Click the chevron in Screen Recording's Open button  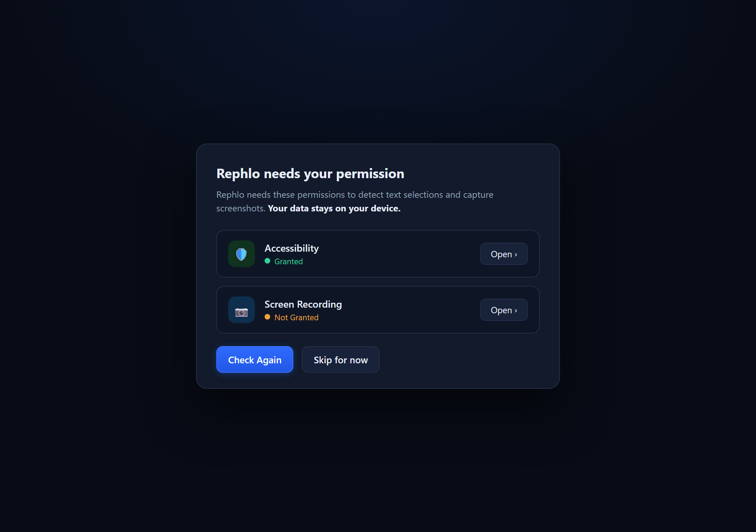click(516, 311)
